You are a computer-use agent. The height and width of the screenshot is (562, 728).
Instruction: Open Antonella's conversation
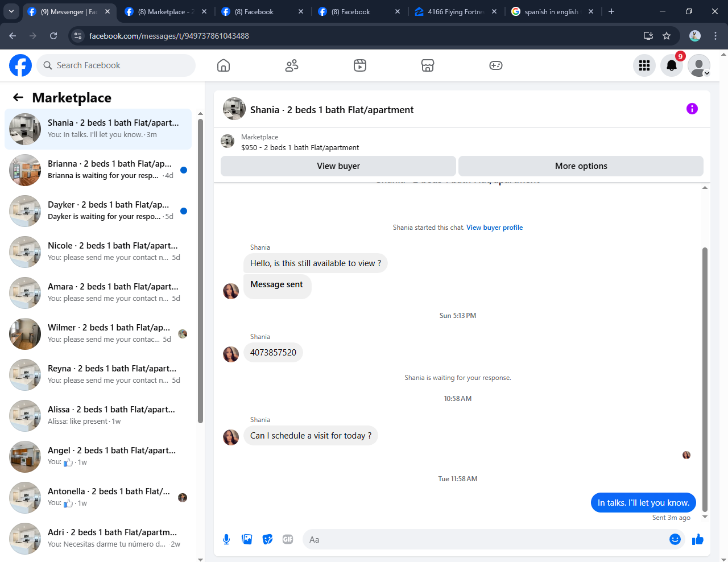[98, 498]
